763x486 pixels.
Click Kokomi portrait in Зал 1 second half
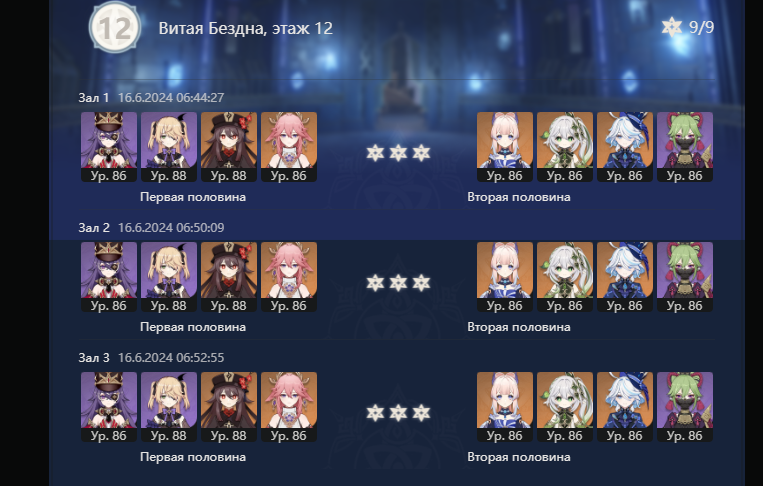click(x=505, y=147)
